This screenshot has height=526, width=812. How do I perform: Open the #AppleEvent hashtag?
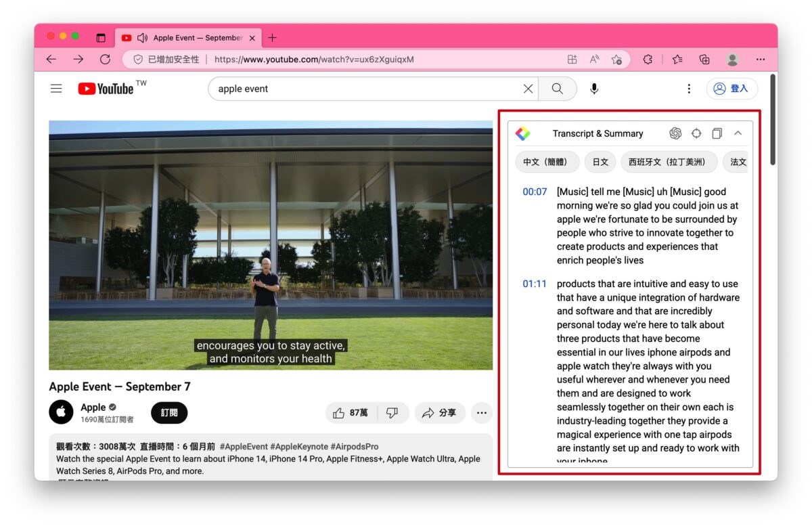(243, 447)
